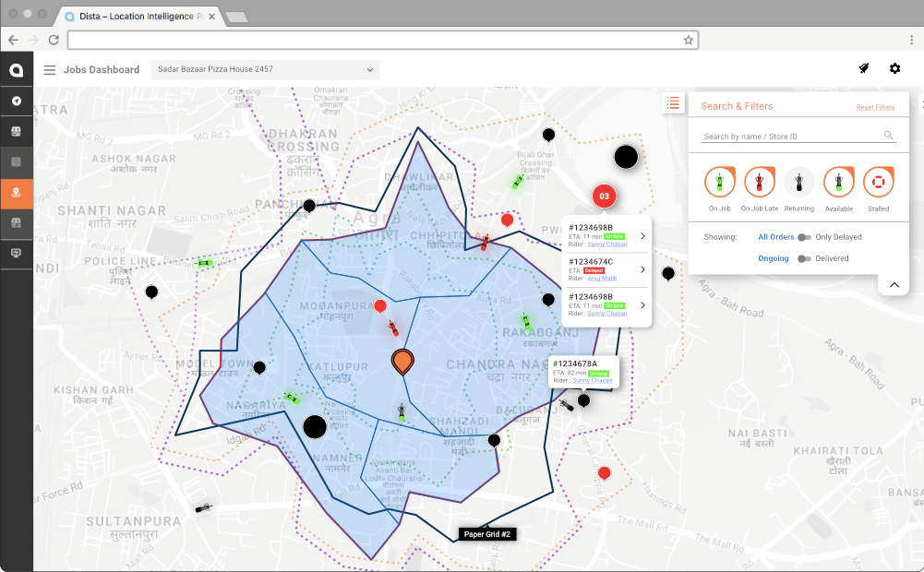The image size is (924, 572).
Task: Click the red Delayed badge
Action: coord(594,270)
